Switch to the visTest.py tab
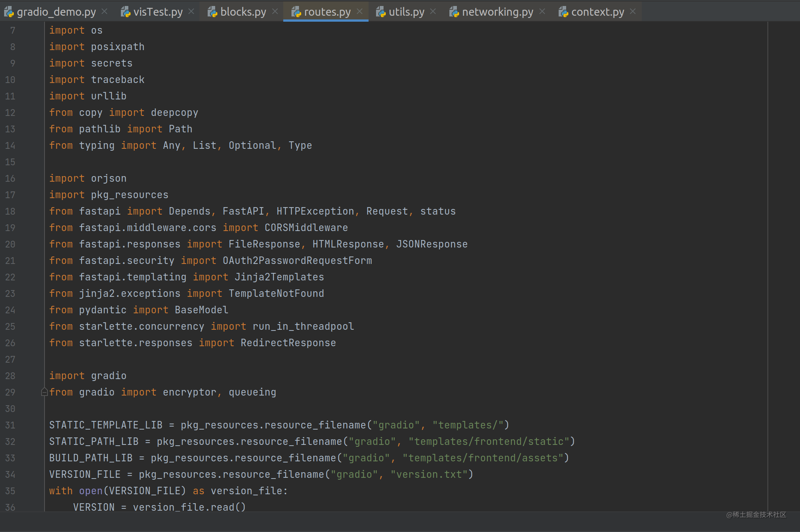The height and width of the screenshot is (532, 800). (158, 12)
